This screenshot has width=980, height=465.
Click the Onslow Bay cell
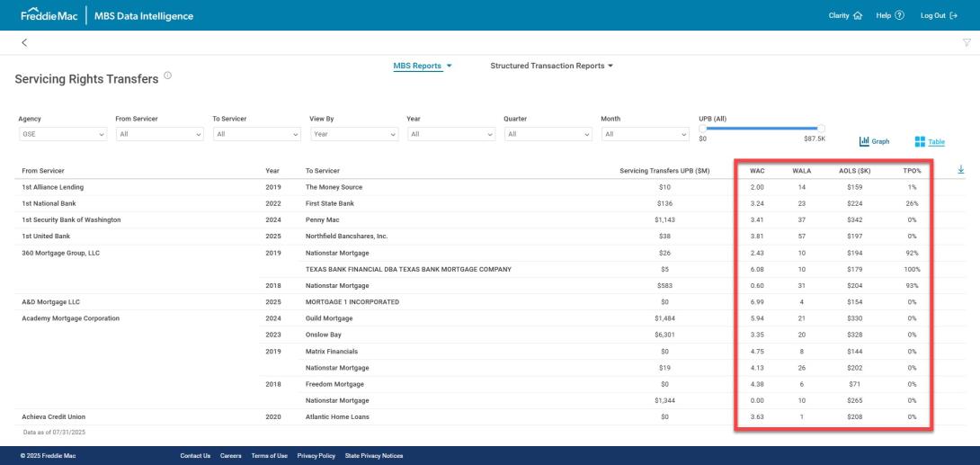tap(323, 335)
